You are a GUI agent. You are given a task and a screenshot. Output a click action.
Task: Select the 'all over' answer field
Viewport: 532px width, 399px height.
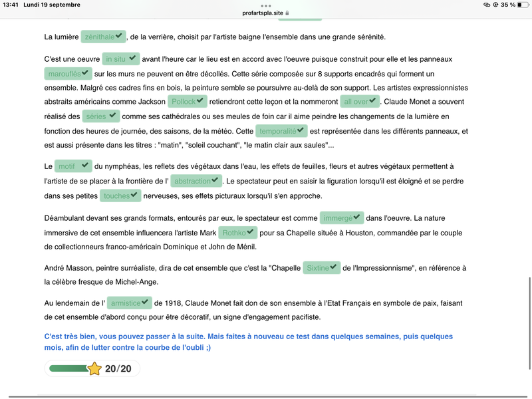coord(360,102)
